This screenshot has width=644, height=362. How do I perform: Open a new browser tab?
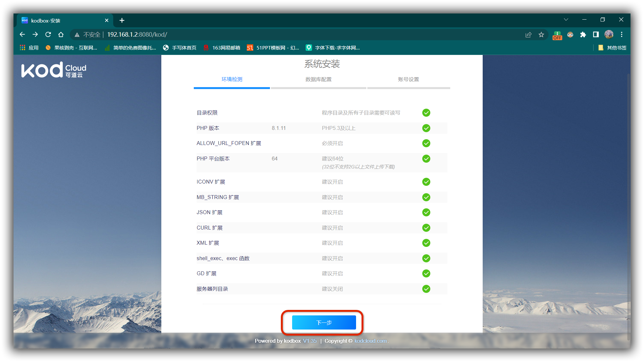coord(122,21)
